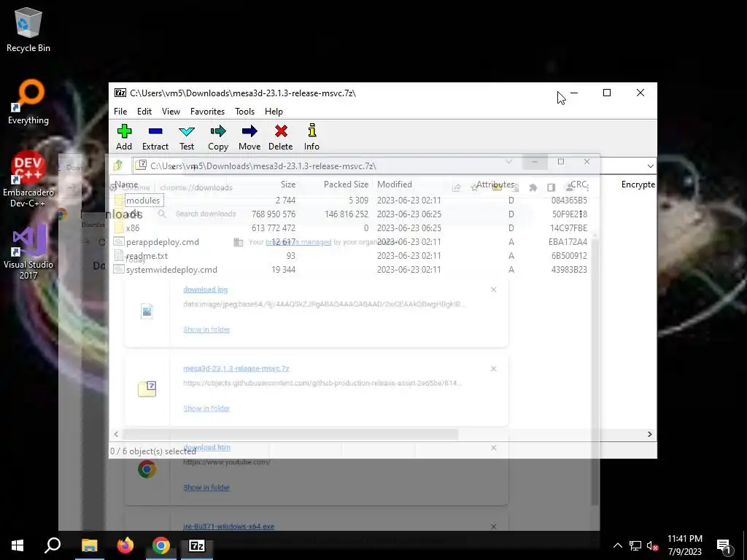
Task: Sort by the Packed Size column header
Action: tap(346, 184)
